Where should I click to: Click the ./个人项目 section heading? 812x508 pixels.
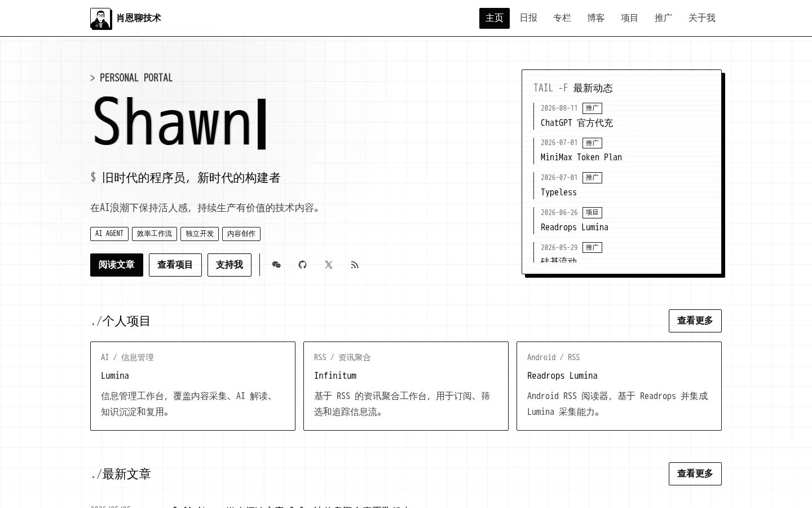point(121,321)
